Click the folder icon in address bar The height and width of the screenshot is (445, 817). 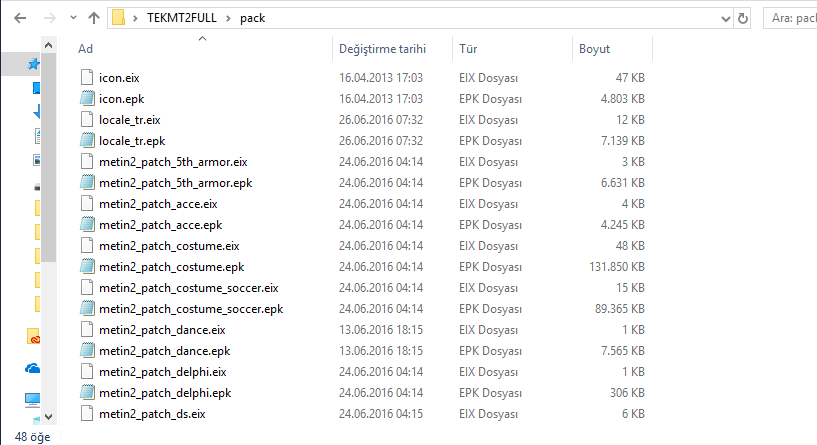point(119,18)
